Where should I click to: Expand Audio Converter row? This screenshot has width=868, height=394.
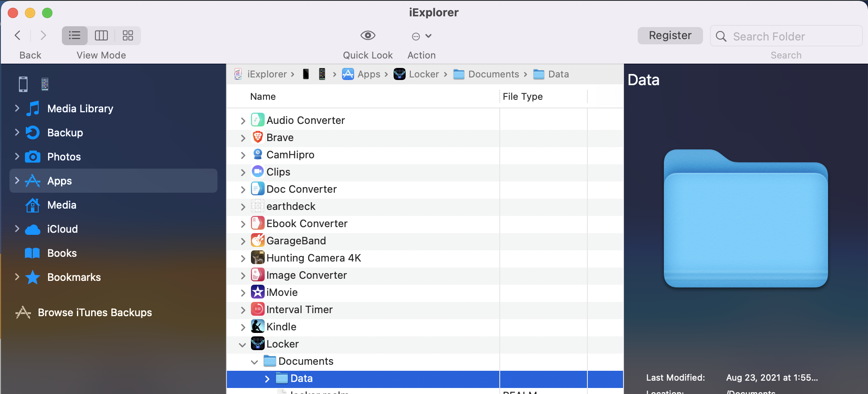tap(243, 121)
